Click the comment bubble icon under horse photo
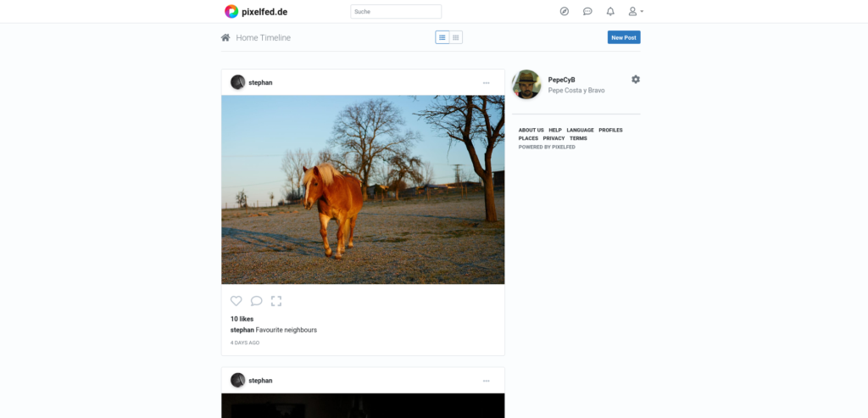Screen dimensions: 868x418 [x=256, y=301]
